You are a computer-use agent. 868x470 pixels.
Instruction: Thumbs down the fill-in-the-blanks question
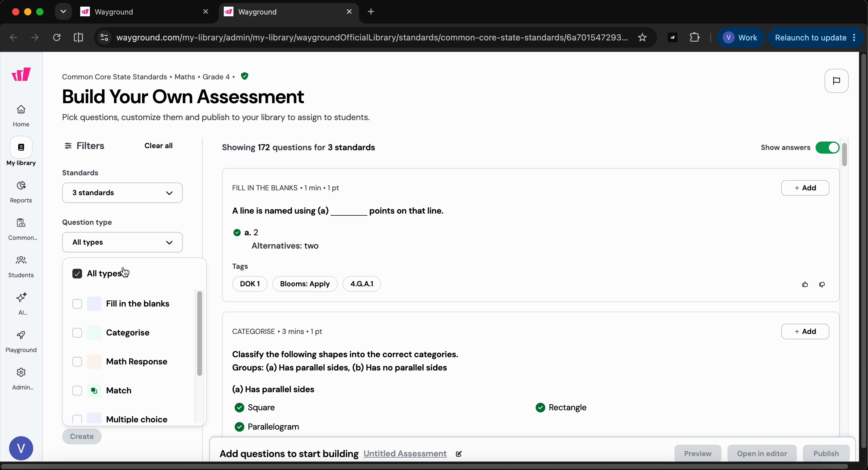(x=822, y=285)
